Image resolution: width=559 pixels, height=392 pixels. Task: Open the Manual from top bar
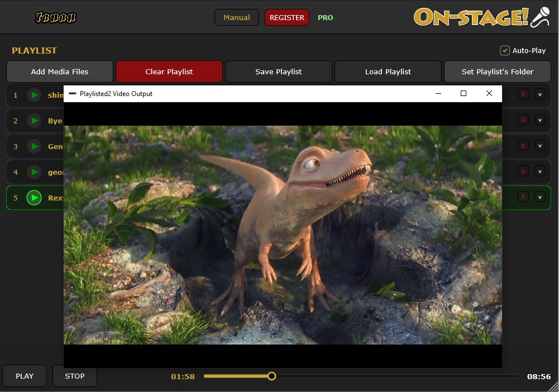237,17
